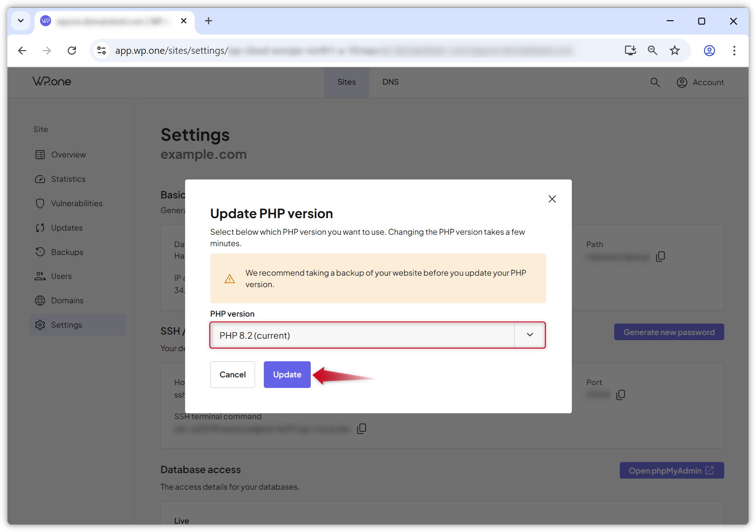Open the Updates section in sidebar
The image size is (756, 532).
tap(67, 227)
